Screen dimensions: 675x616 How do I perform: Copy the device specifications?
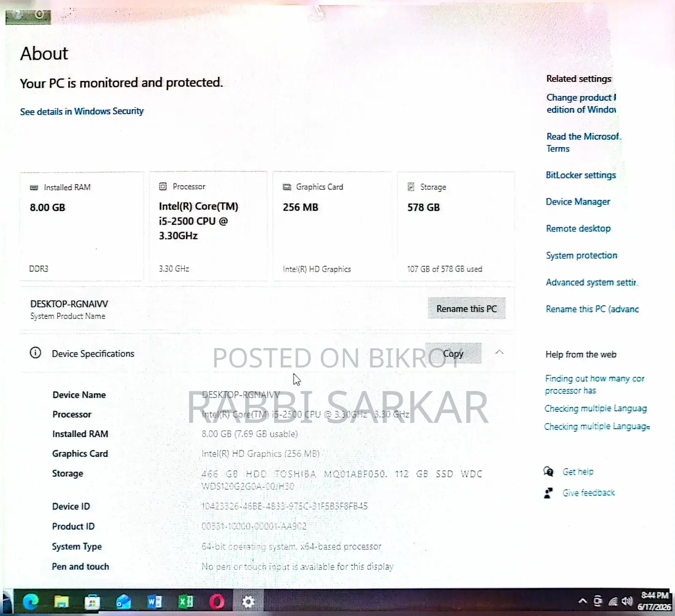tap(453, 353)
